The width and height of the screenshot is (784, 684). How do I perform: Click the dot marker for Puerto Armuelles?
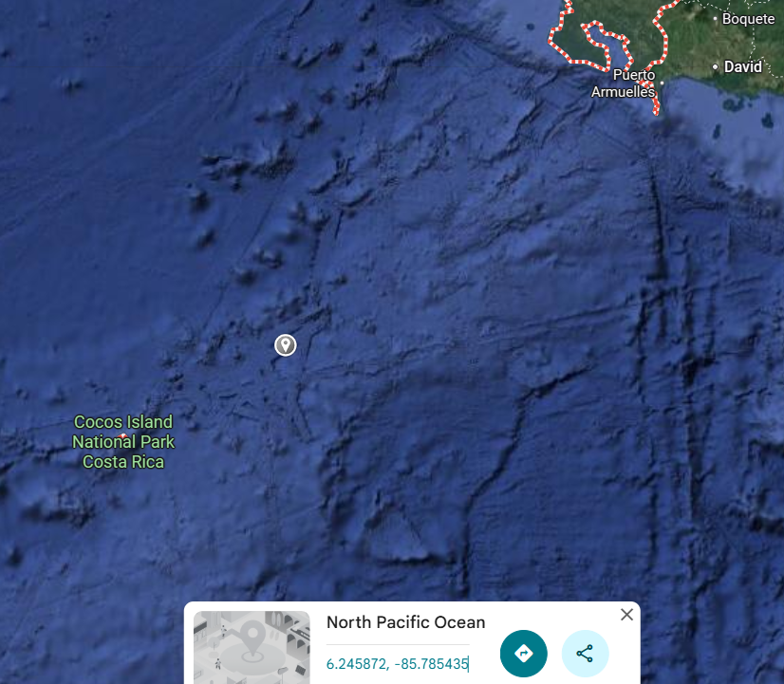click(662, 83)
